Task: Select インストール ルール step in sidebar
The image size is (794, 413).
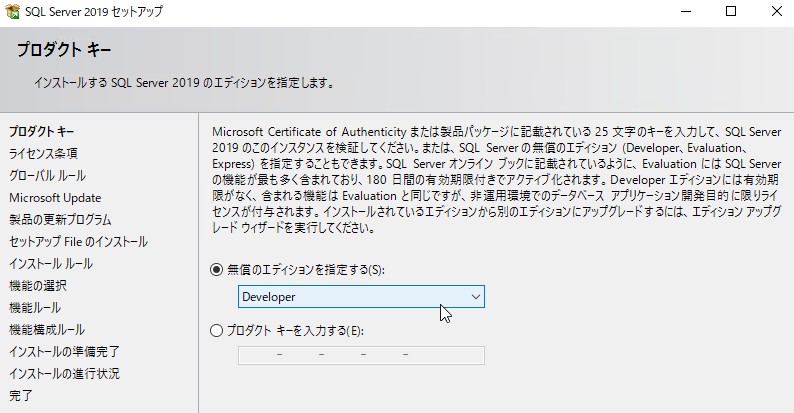Action: coord(51,264)
